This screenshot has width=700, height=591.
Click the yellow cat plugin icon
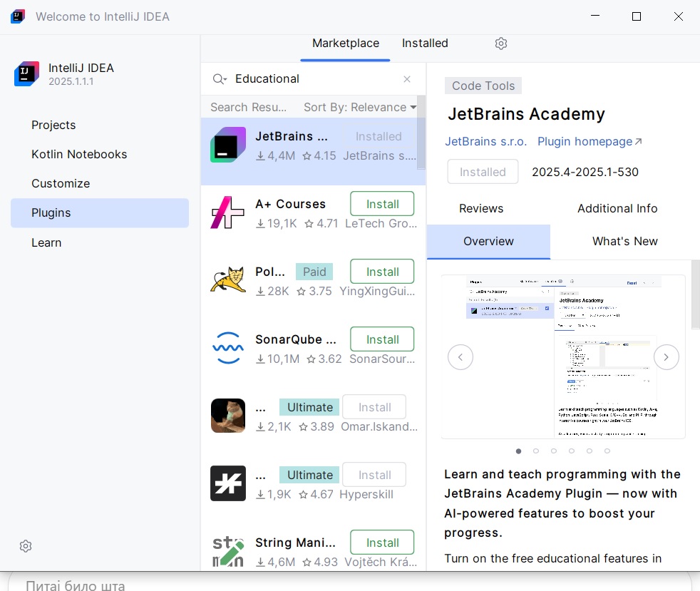coord(228,280)
